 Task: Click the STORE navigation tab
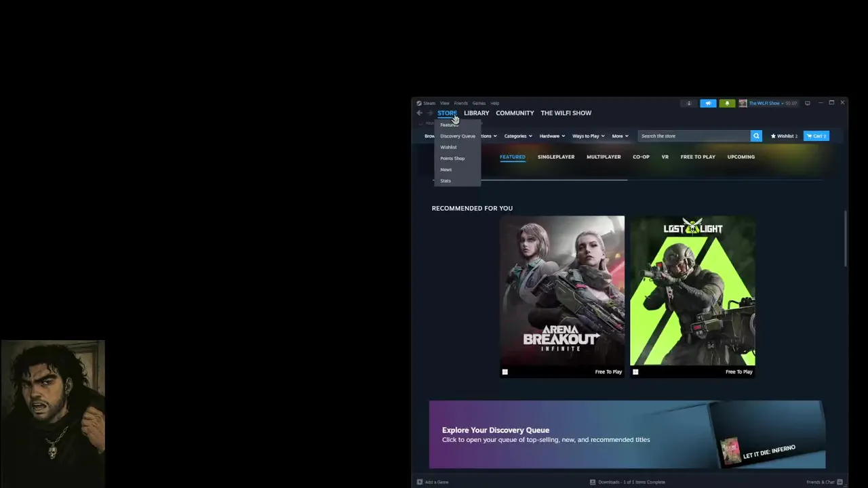[x=447, y=113]
